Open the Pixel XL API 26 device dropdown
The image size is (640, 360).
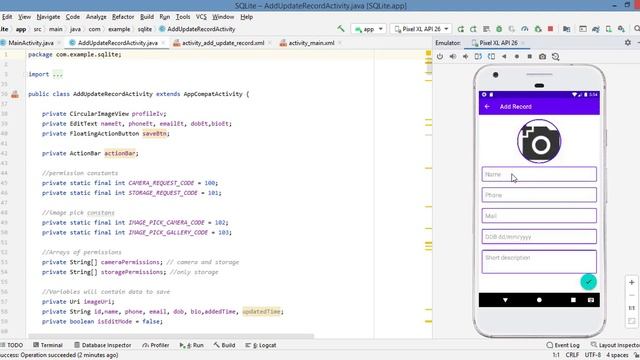pyautogui.click(x=421, y=29)
